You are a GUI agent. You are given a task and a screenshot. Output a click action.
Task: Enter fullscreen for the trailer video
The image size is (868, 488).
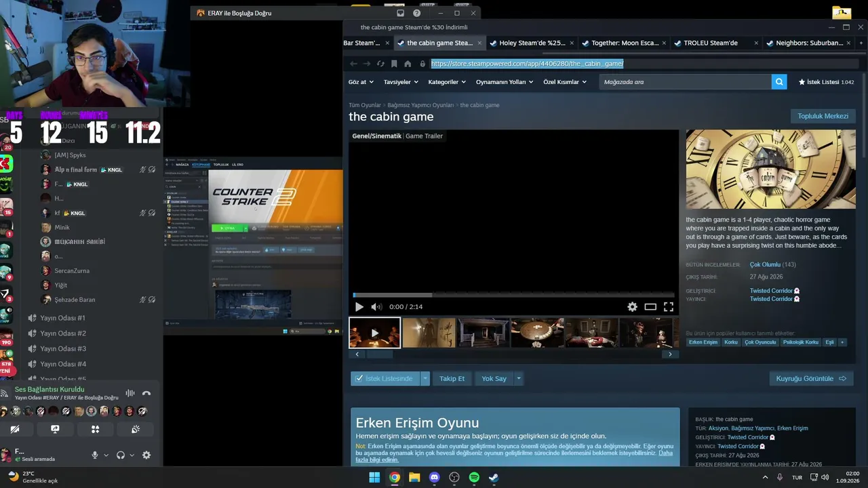pos(669,307)
